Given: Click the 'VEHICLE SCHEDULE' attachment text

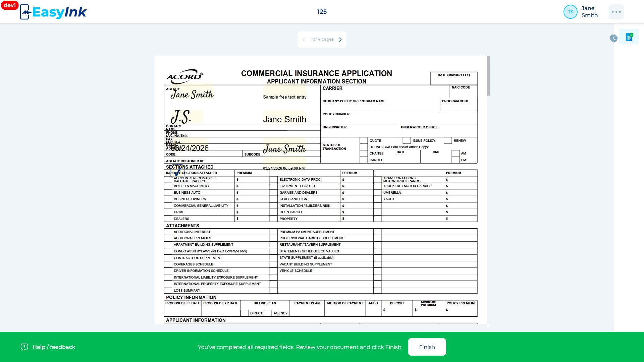Looking at the screenshot, I should coord(296,271).
